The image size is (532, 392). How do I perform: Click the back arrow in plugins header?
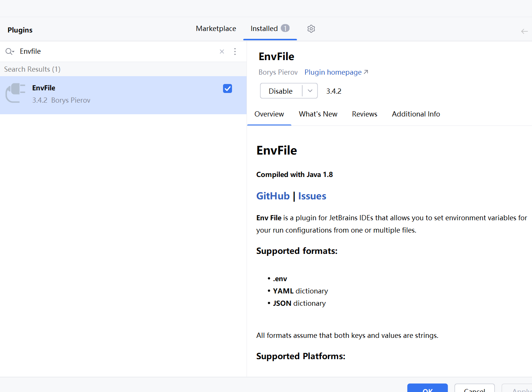[x=525, y=31]
